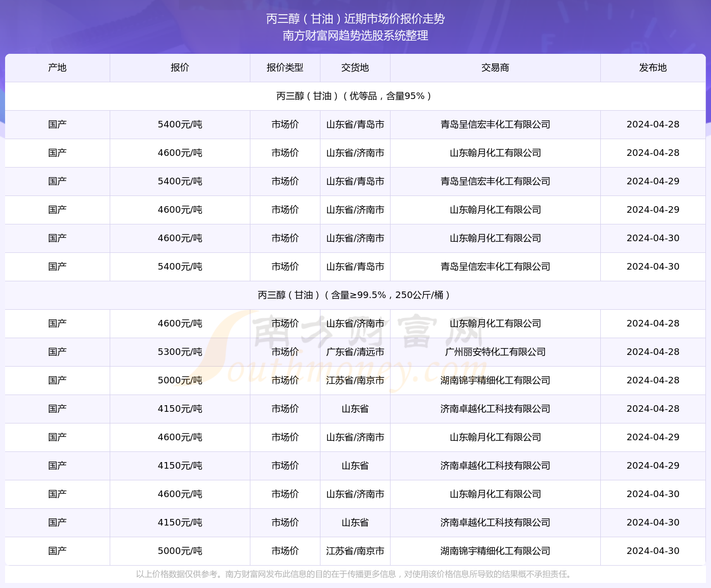Click 山东省 in the 4150元/吨 2024-04-29 row

click(355, 466)
